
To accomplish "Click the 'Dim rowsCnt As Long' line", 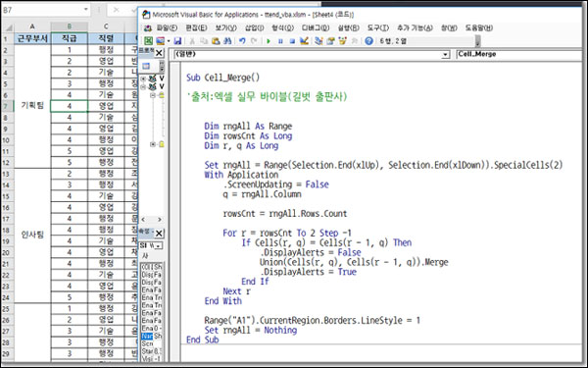I will coord(248,136).
